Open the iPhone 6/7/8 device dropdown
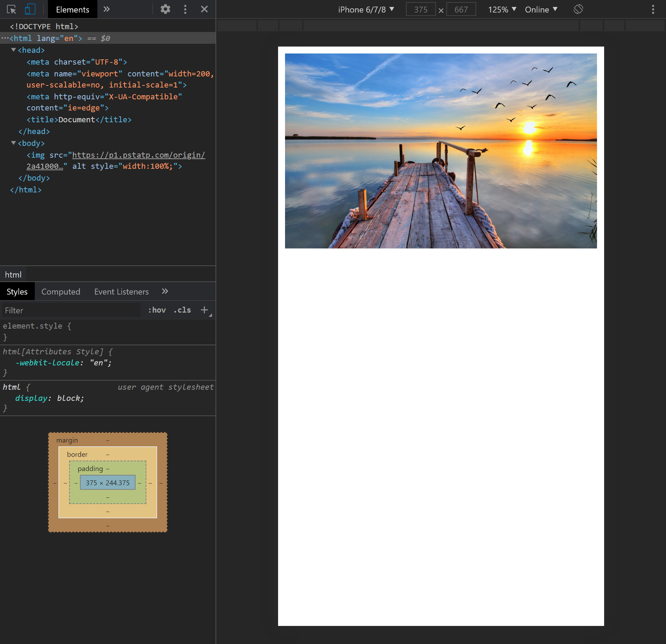The image size is (666, 644). click(x=366, y=9)
